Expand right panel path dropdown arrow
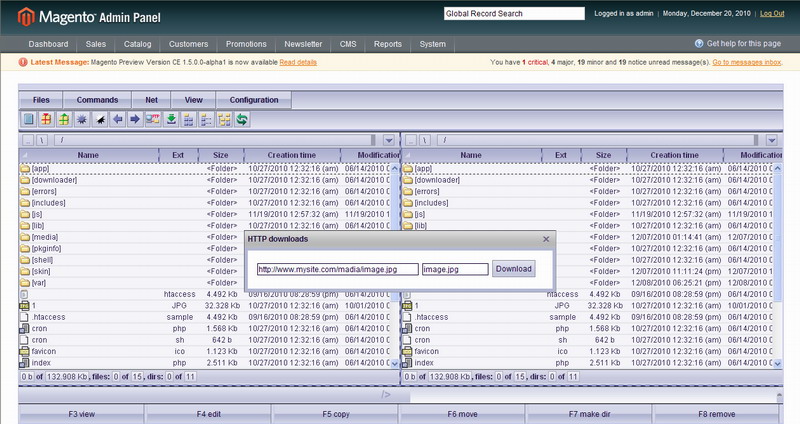 tap(771, 140)
